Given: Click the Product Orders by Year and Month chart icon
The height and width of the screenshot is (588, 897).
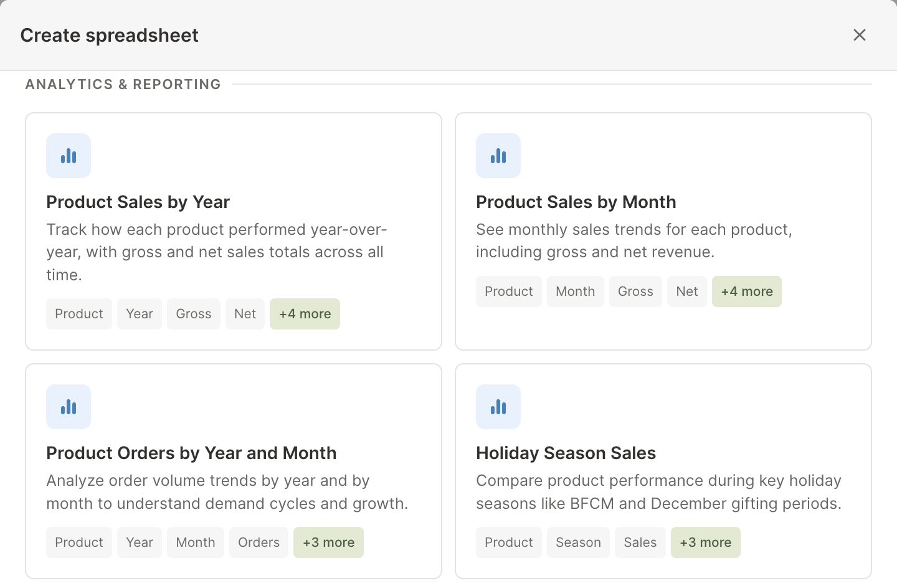Looking at the screenshot, I should (x=69, y=407).
